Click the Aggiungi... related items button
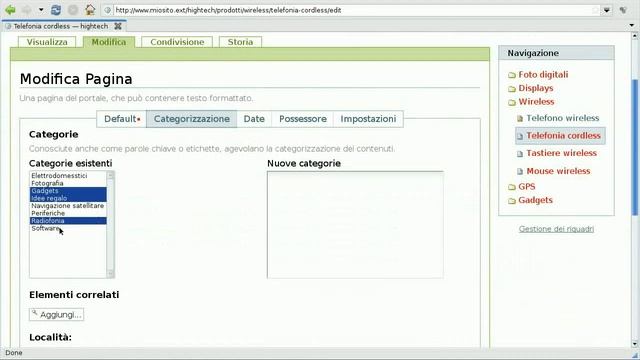 [56, 314]
